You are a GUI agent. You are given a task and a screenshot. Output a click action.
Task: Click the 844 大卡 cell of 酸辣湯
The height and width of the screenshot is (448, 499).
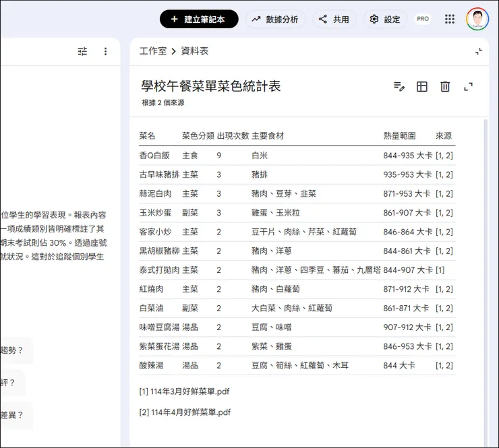pos(399,365)
